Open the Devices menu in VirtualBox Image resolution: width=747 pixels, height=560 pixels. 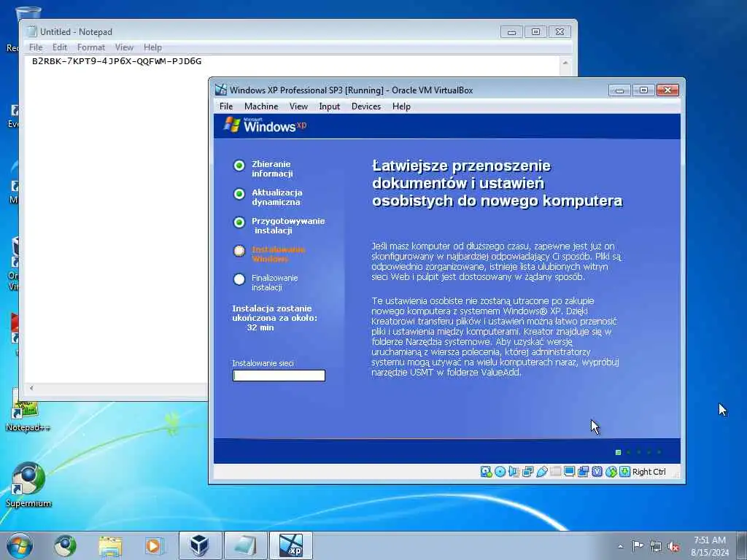pos(366,106)
